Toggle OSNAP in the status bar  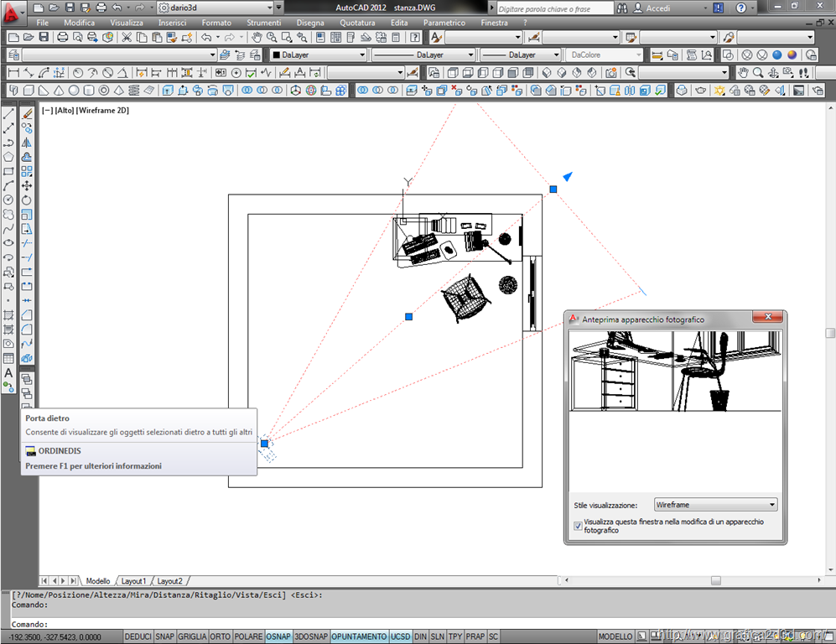[278, 637]
